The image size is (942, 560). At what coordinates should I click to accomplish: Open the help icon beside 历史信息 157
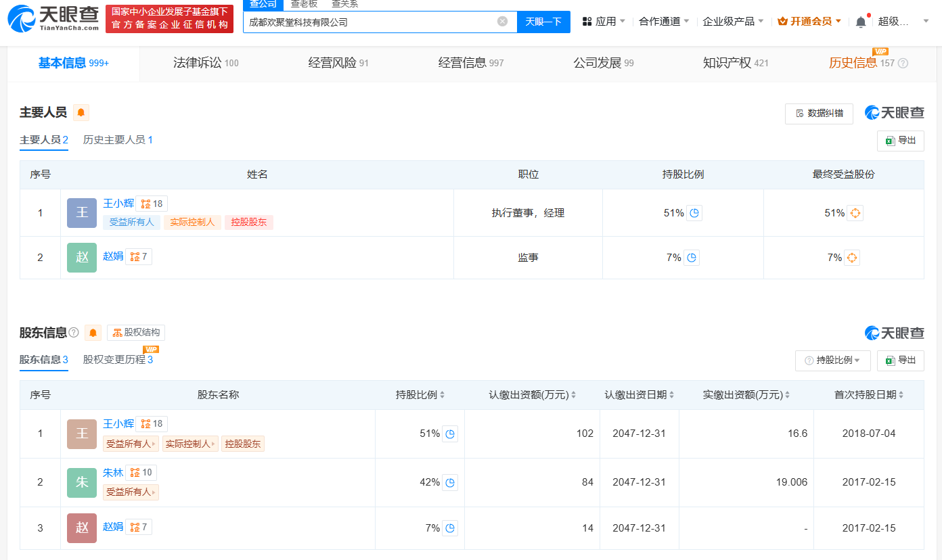[x=903, y=63]
